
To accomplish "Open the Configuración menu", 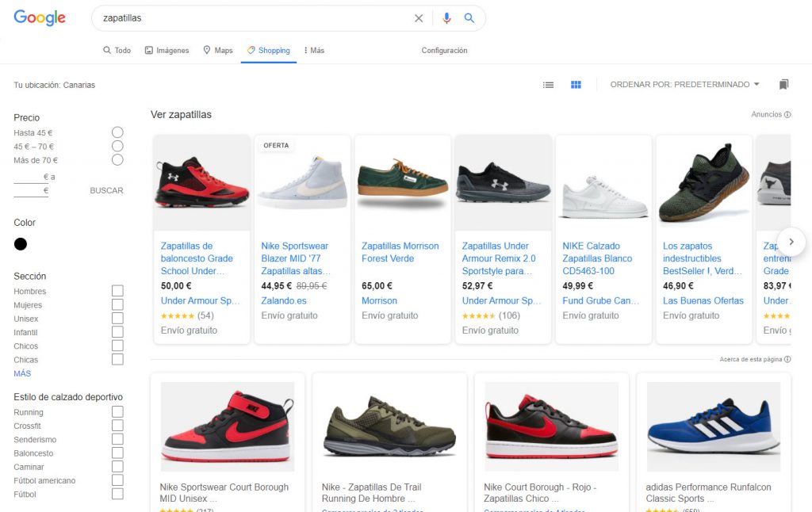I will point(444,50).
